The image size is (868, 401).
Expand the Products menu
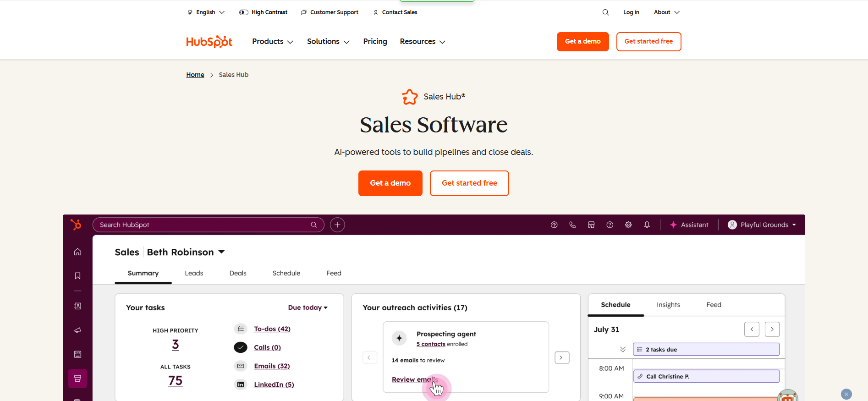[273, 42]
